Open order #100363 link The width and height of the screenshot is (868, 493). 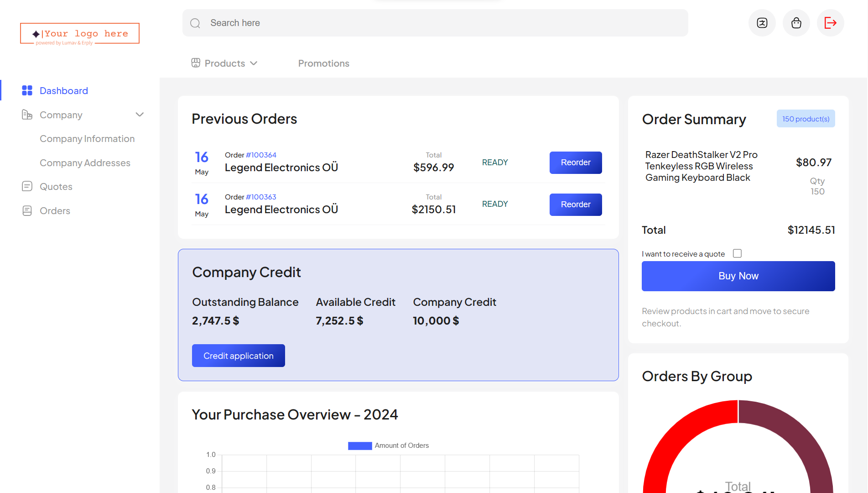tap(261, 197)
